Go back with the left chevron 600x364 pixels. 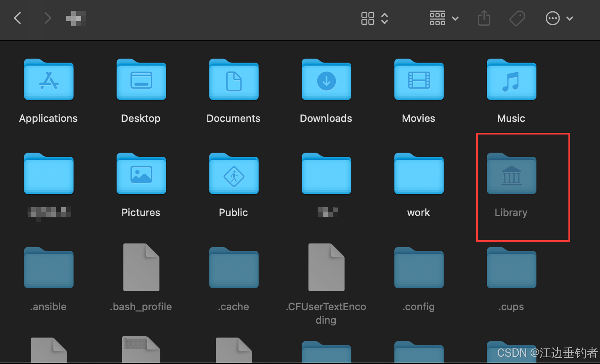[18, 18]
